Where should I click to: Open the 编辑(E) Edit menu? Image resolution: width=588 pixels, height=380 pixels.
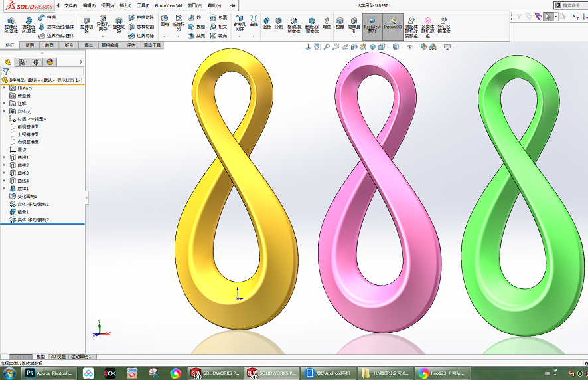click(x=89, y=5)
